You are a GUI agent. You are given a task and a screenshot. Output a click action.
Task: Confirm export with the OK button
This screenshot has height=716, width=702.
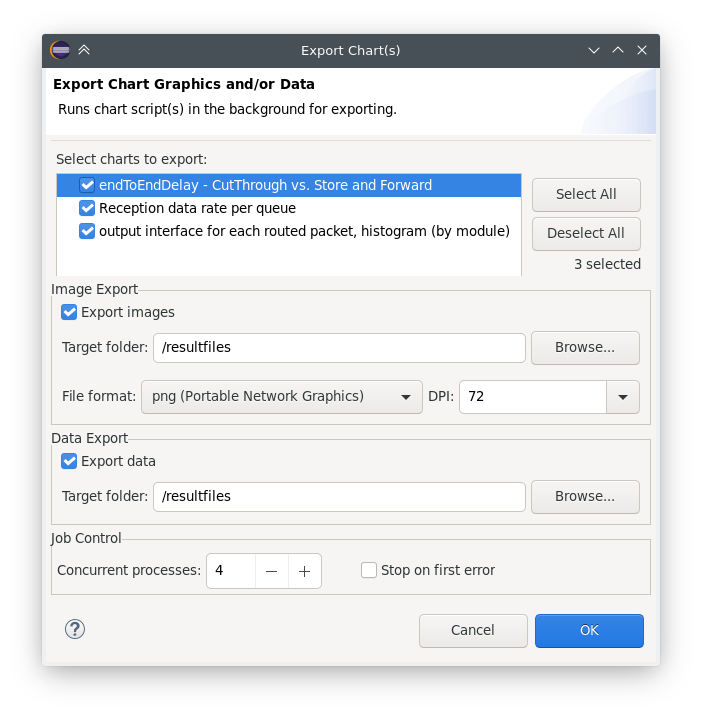(x=589, y=631)
